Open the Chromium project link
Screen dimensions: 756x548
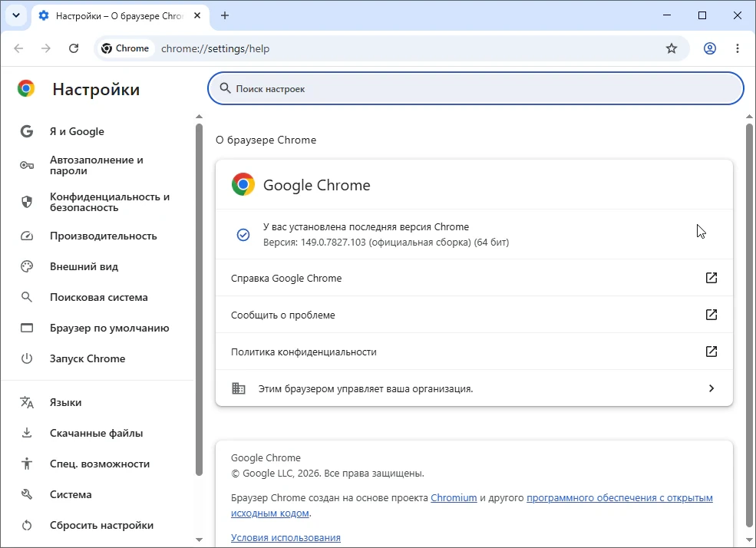click(x=454, y=498)
